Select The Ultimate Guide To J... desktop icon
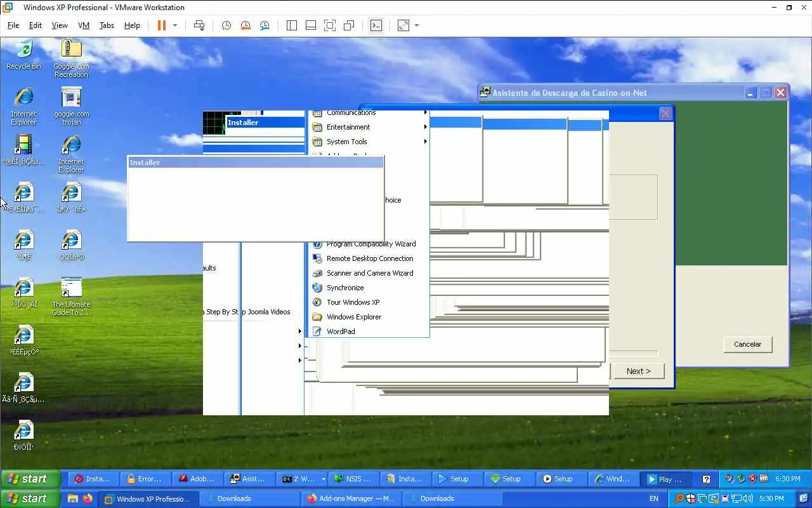The width and height of the screenshot is (812, 508). click(71, 297)
